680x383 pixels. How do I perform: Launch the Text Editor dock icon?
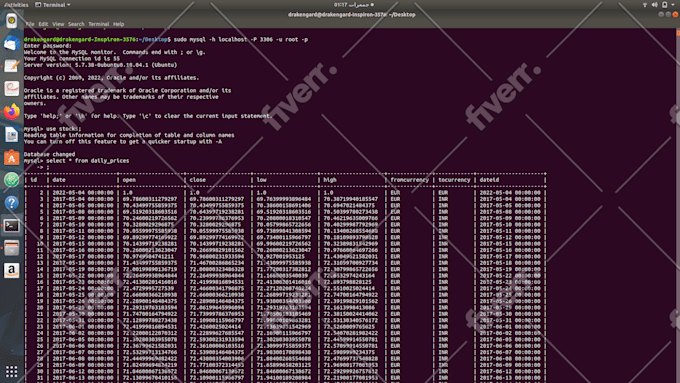tap(12, 66)
